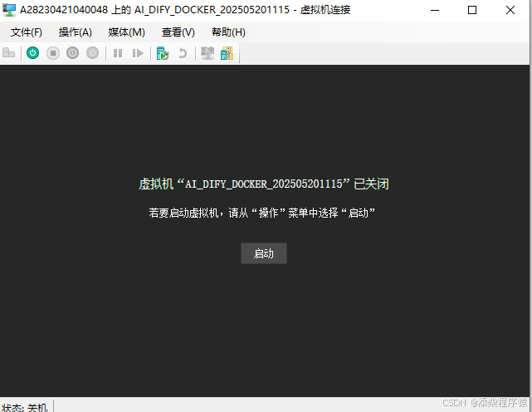Screen dimensions: 532x412
Task: Minimize the virtual machine connection window
Action: coord(435,10)
